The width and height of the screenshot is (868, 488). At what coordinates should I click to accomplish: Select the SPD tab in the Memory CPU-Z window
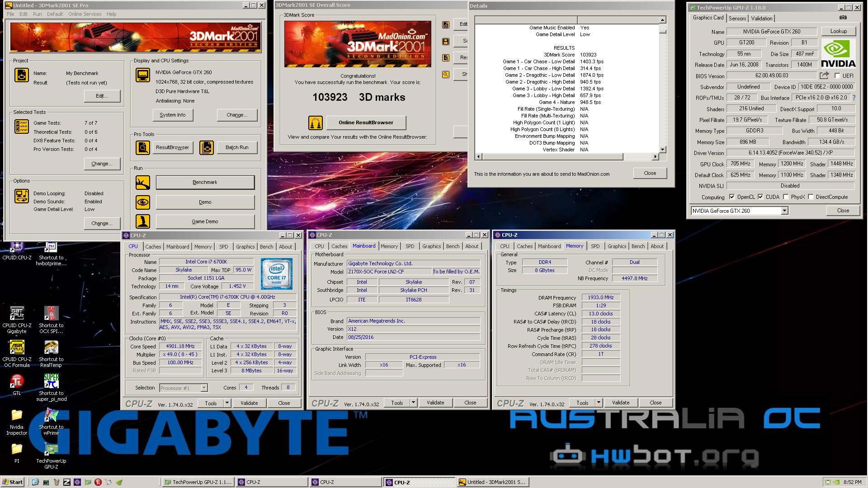coord(595,246)
